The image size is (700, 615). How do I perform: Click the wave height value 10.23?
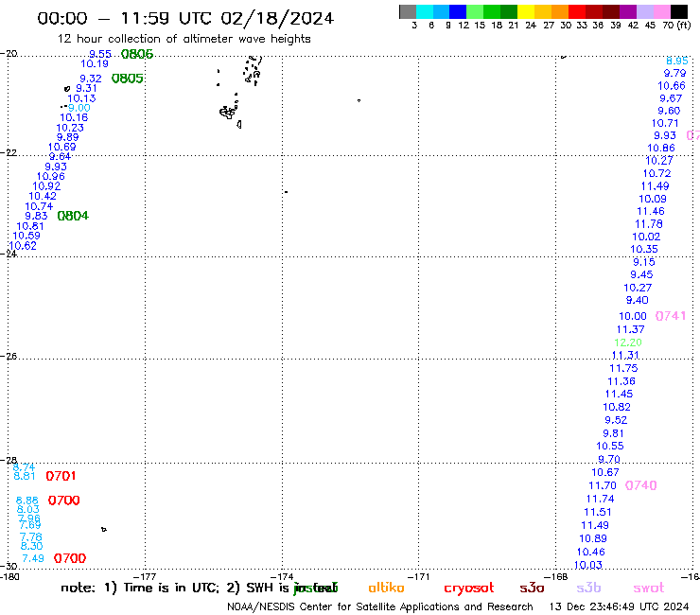70,128
